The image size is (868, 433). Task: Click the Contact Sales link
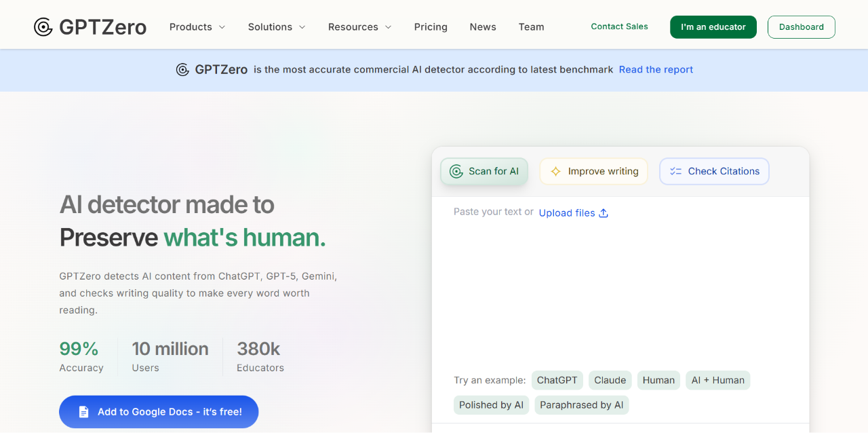click(619, 26)
